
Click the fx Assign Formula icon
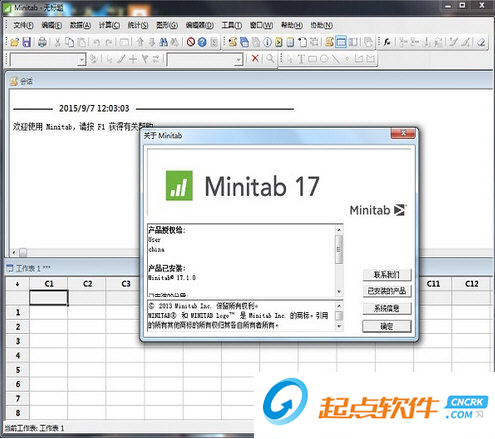coord(387,42)
